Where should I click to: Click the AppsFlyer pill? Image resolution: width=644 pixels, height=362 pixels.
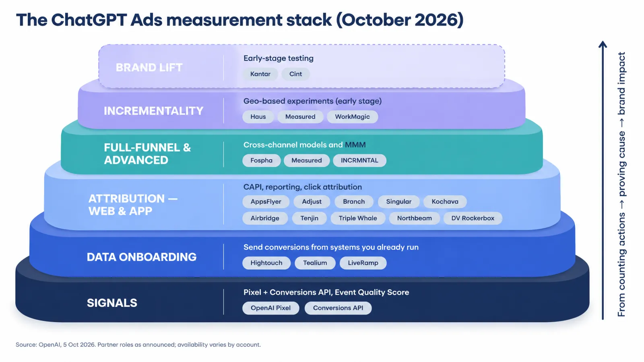pos(266,202)
